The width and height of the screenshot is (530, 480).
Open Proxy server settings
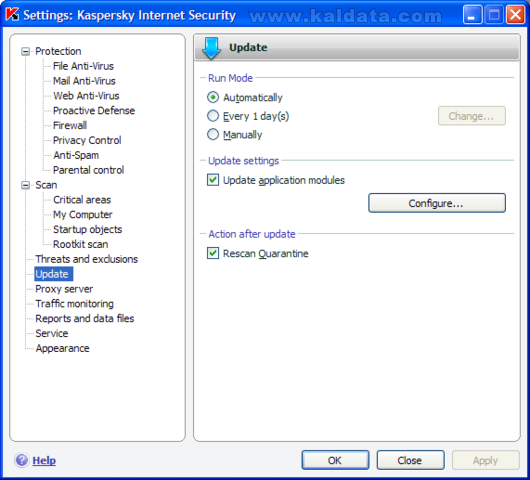click(64, 289)
